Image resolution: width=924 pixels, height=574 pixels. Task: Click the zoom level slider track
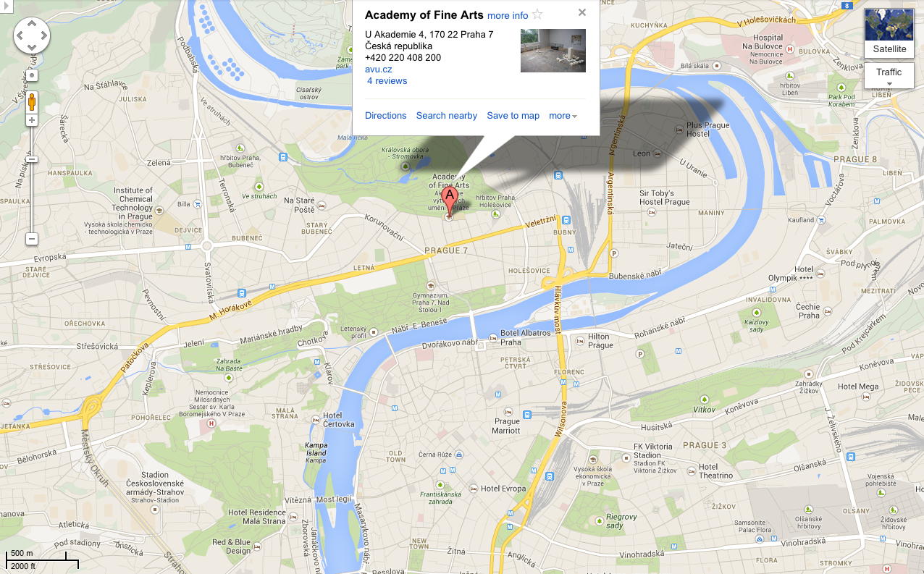click(x=32, y=180)
